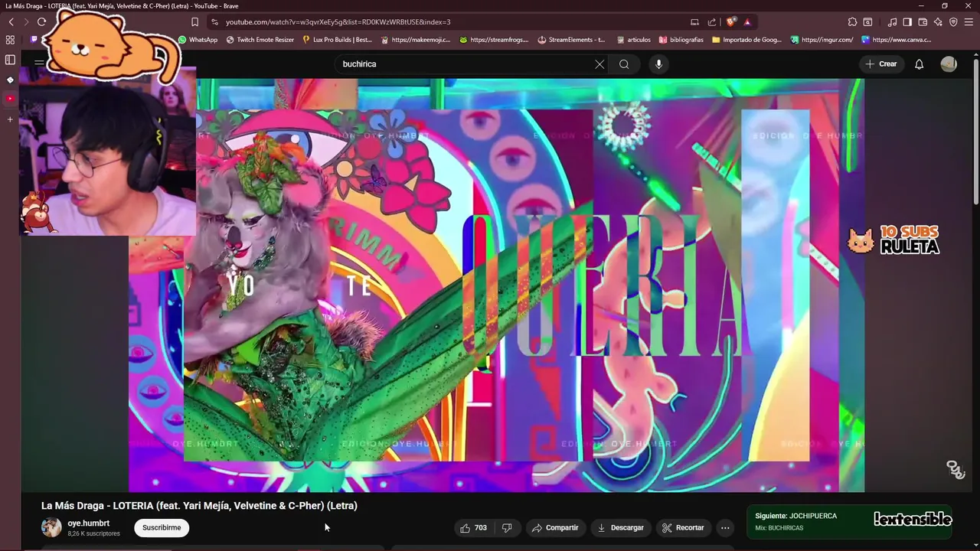Toggle the vertical sidebar panel icon
Image resolution: width=980 pixels, height=551 pixels.
(10, 60)
